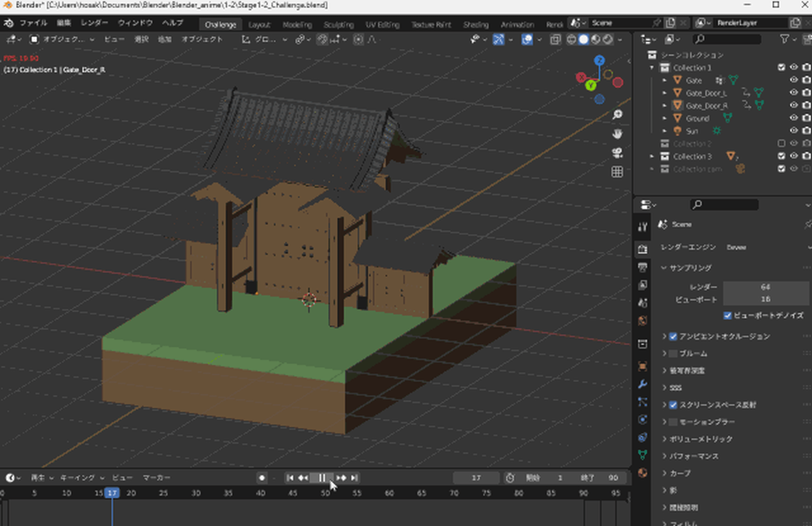812x526 pixels.
Task: Click the render samples value field
Action: [x=765, y=287]
